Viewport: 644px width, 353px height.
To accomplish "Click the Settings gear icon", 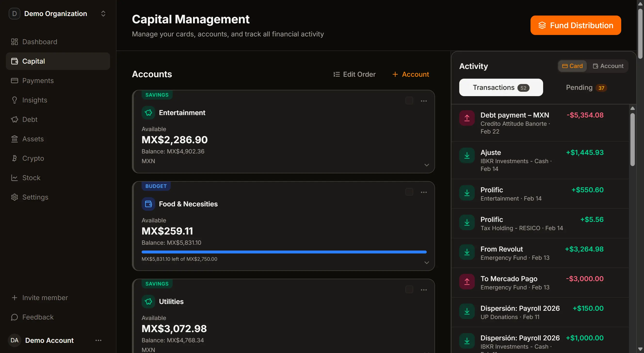I will pos(15,197).
